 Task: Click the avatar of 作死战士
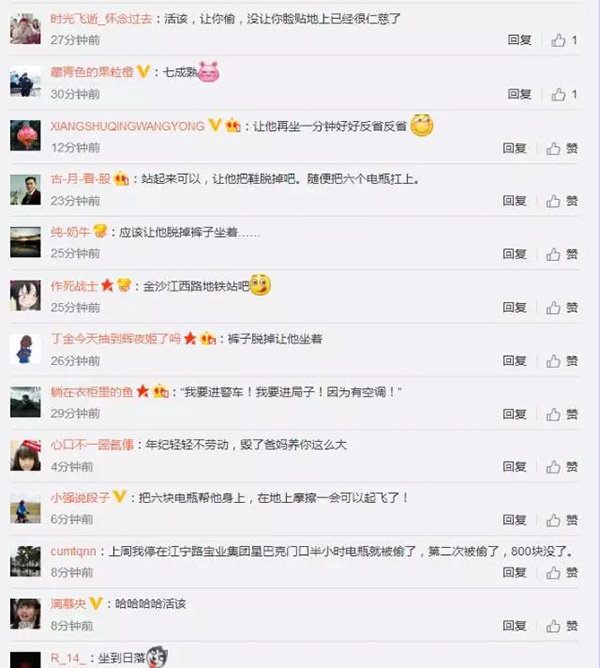pos(26,296)
